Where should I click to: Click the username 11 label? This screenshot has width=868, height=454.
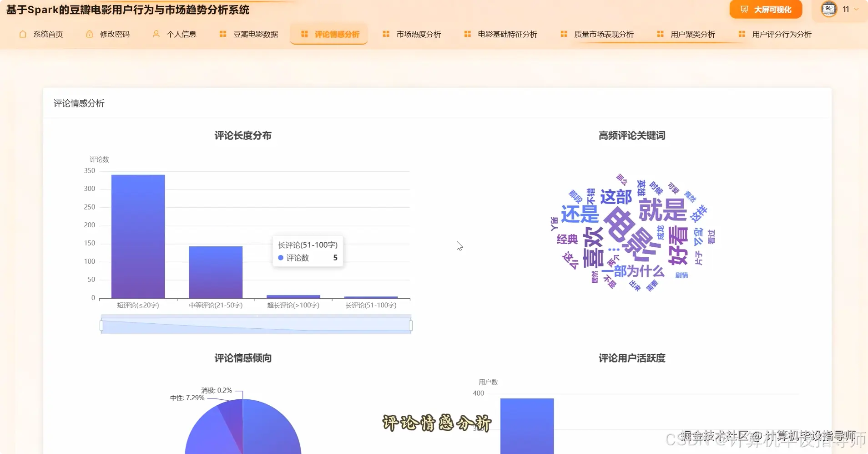click(846, 9)
